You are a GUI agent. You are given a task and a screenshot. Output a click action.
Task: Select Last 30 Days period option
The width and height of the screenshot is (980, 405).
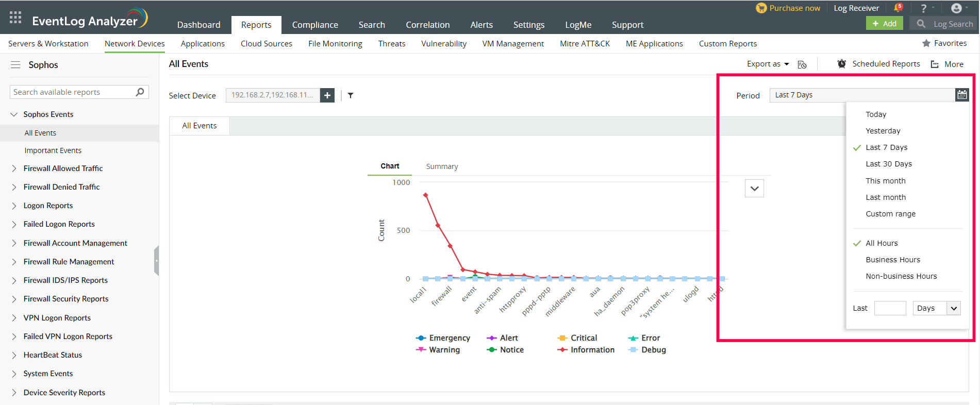click(889, 164)
